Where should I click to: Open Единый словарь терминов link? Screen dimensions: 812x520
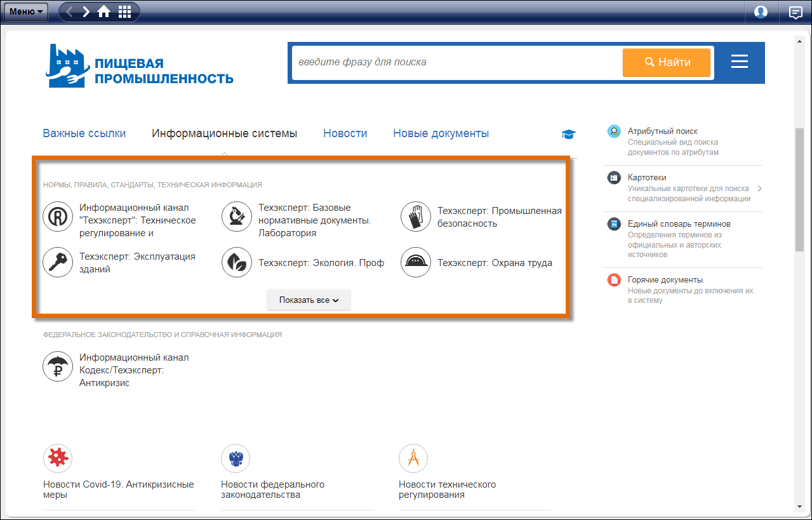tap(679, 224)
